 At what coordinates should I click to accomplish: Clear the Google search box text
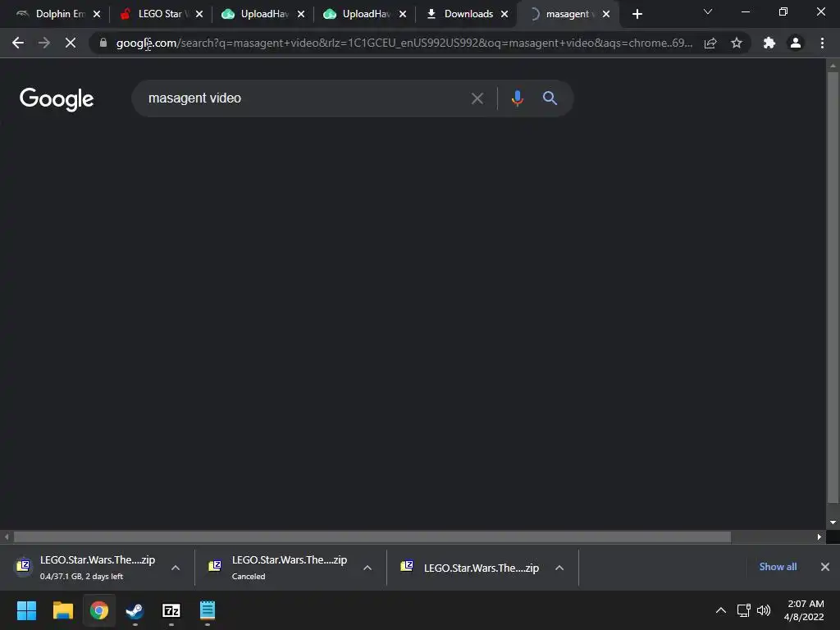tap(477, 98)
